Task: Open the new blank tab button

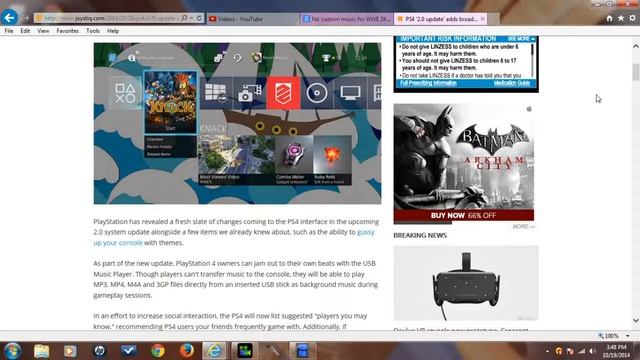Action: pos(493,19)
